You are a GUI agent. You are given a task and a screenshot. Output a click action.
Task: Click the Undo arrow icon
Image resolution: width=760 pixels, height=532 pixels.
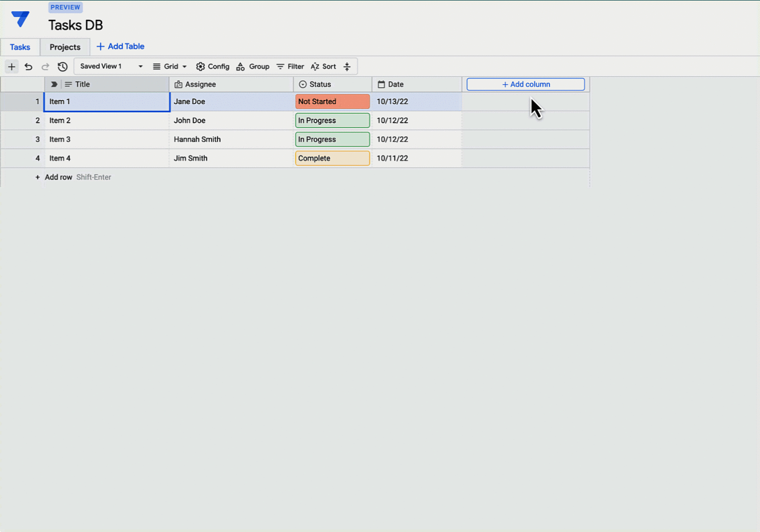pos(28,66)
